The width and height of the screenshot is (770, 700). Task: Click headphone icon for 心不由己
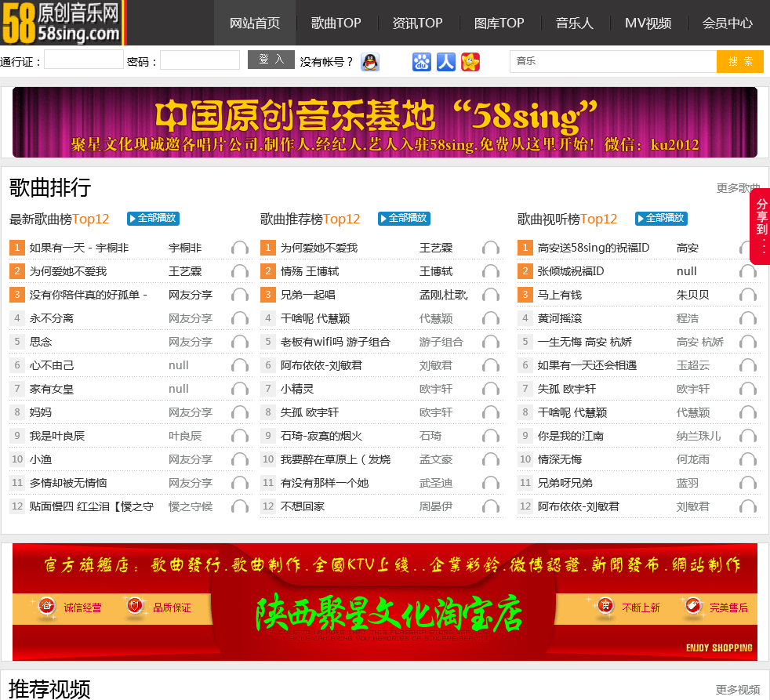(240, 365)
